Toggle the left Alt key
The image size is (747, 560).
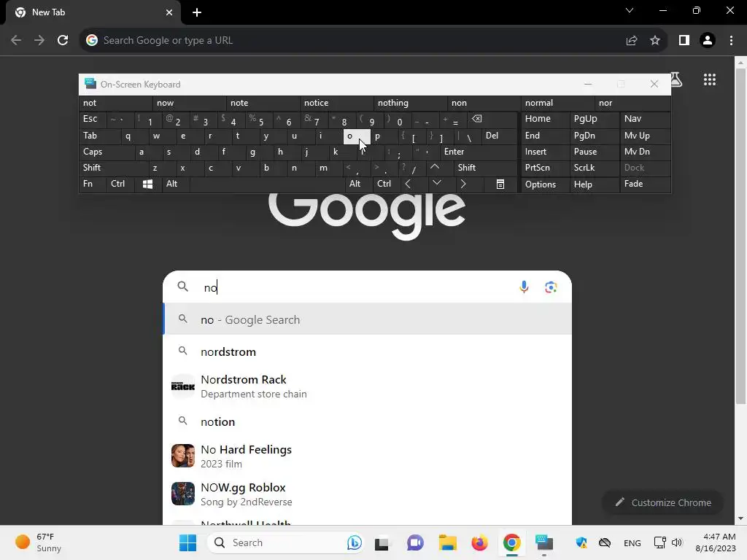(176, 184)
